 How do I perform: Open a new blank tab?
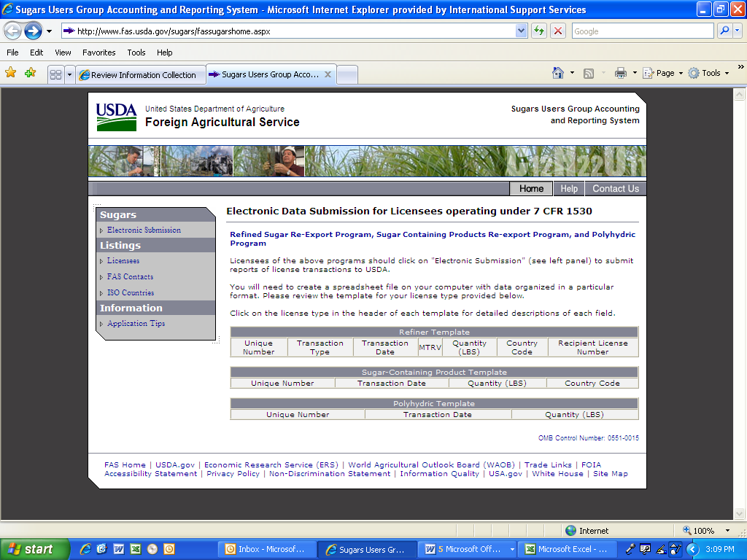(347, 75)
